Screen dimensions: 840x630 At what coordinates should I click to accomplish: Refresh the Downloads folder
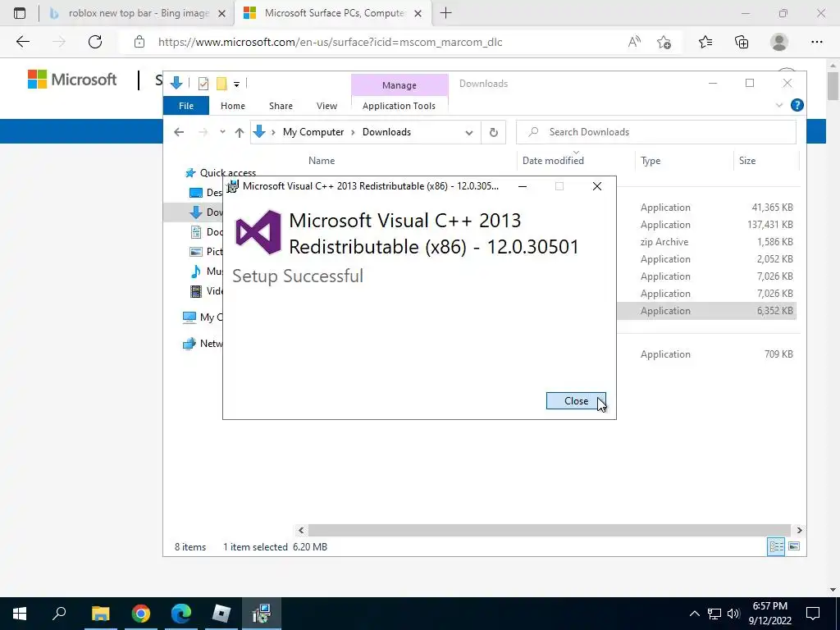(493, 132)
